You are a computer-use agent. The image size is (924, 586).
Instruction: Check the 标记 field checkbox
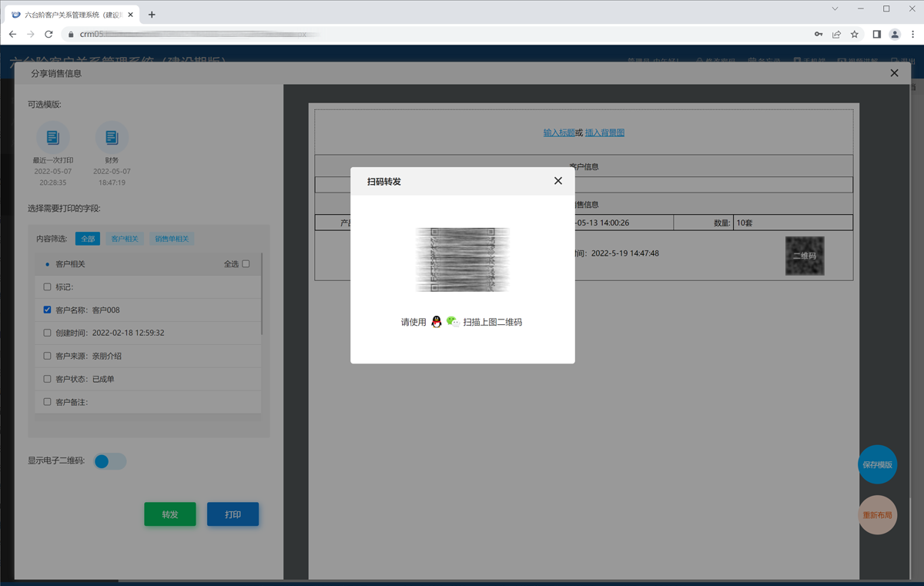point(48,287)
